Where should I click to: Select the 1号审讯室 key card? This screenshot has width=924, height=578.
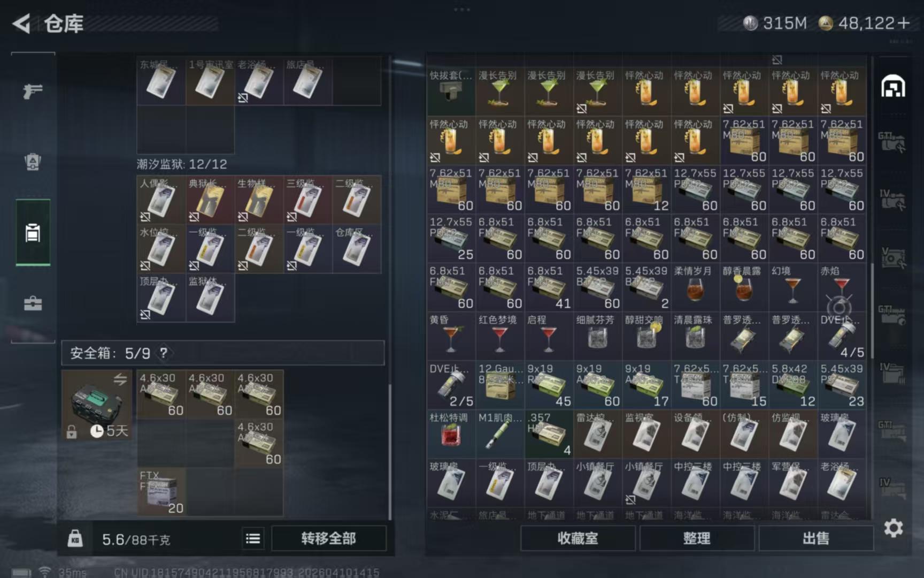[x=210, y=81]
